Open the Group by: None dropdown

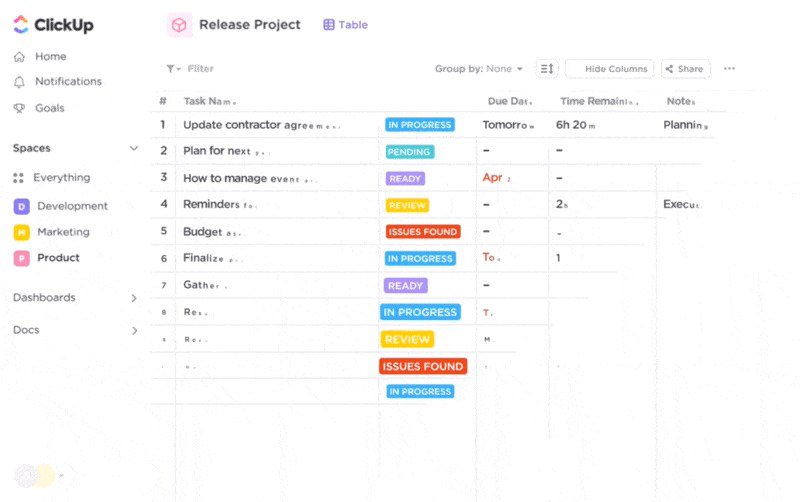pos(479,69)
